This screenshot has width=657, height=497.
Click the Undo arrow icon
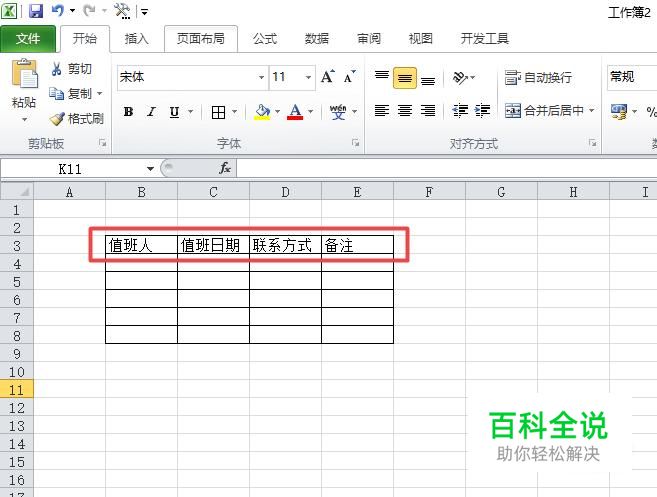click(x=57, y=10)
